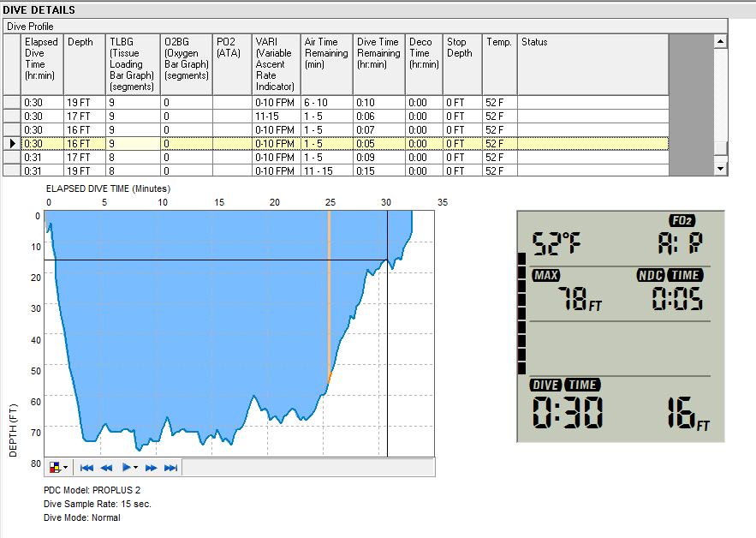Step backward through the dive profile
This screenshot has height=538, width=756.
tap(106, 468)
